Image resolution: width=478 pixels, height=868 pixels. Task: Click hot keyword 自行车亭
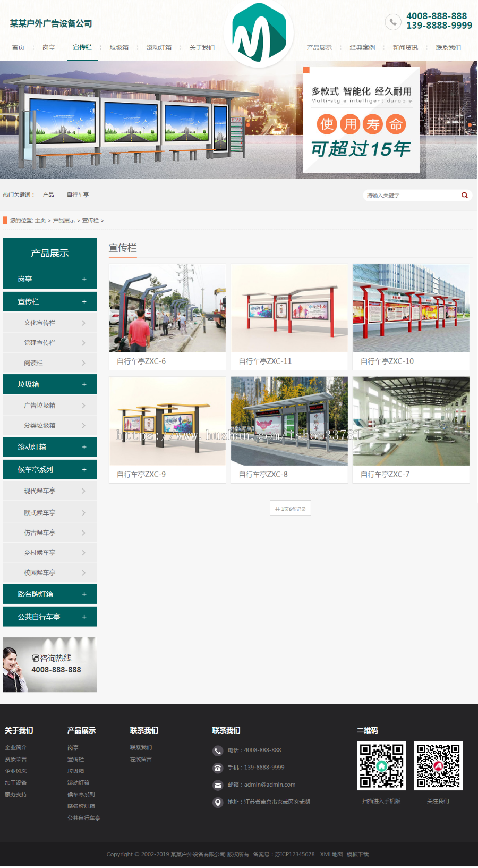78,195
